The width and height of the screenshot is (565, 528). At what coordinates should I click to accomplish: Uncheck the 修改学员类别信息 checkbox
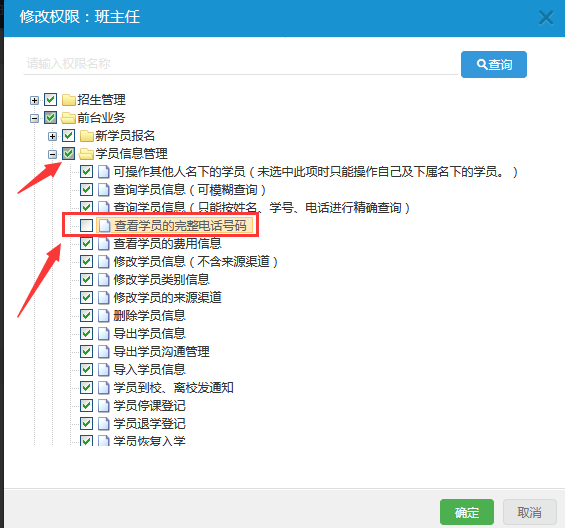coord(86,280)
